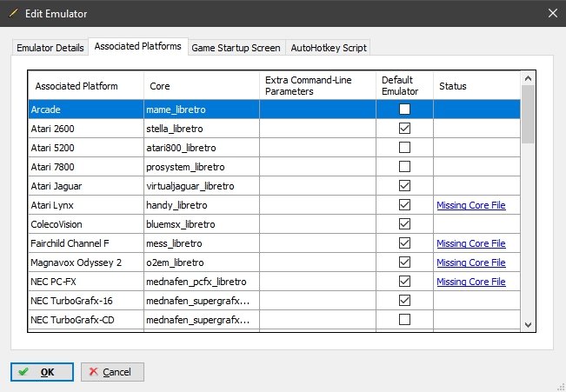Select the Atari 5200 platform cell
The width and height of the screenshot is (566, 392).
coord(86,148)
